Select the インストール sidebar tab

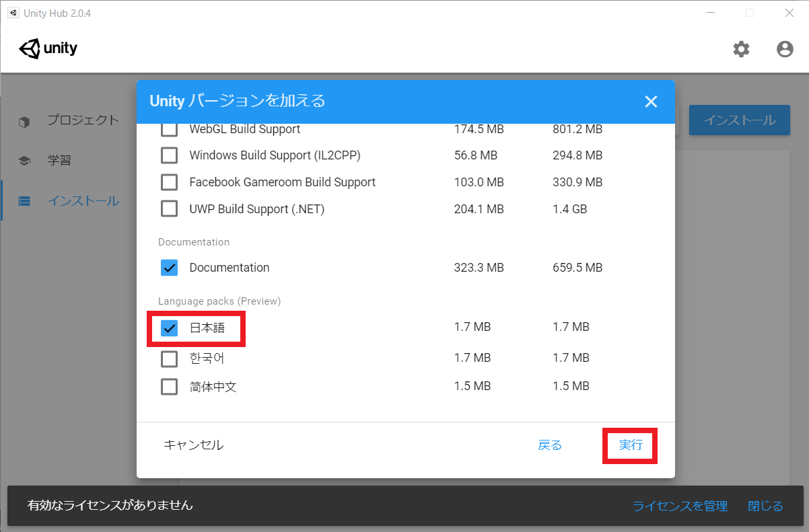(83, 200)
